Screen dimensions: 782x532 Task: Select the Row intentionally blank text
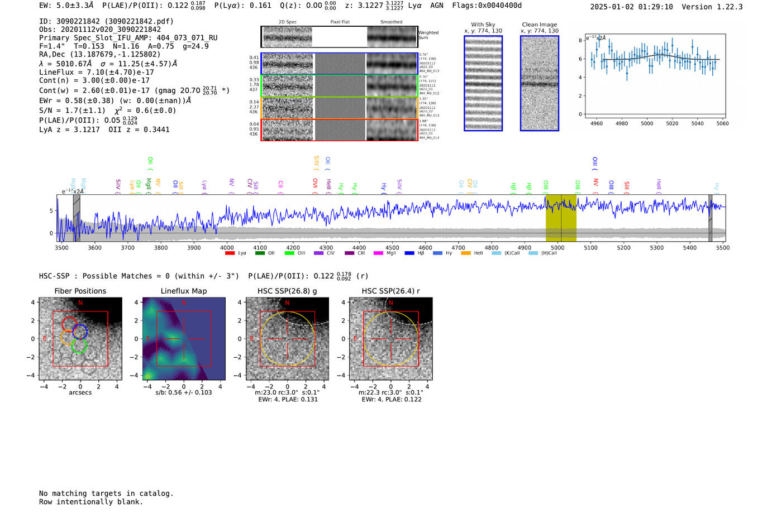click(x=91, y=502)
